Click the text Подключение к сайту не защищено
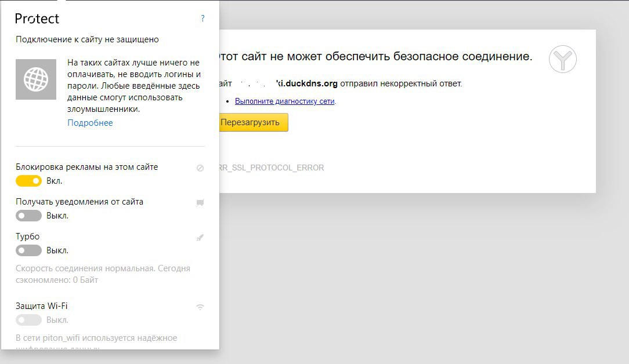Screen dimensions: 629x364 point(87,39)
